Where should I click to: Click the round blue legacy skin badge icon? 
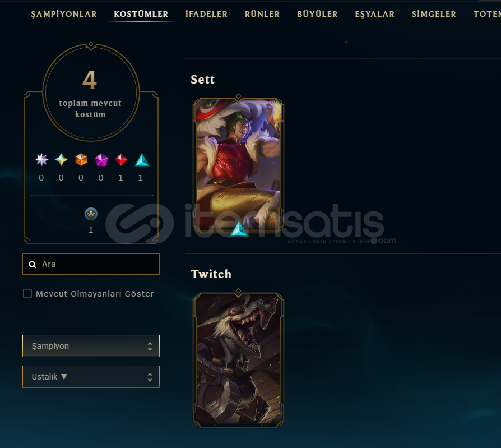click(91, 214)
